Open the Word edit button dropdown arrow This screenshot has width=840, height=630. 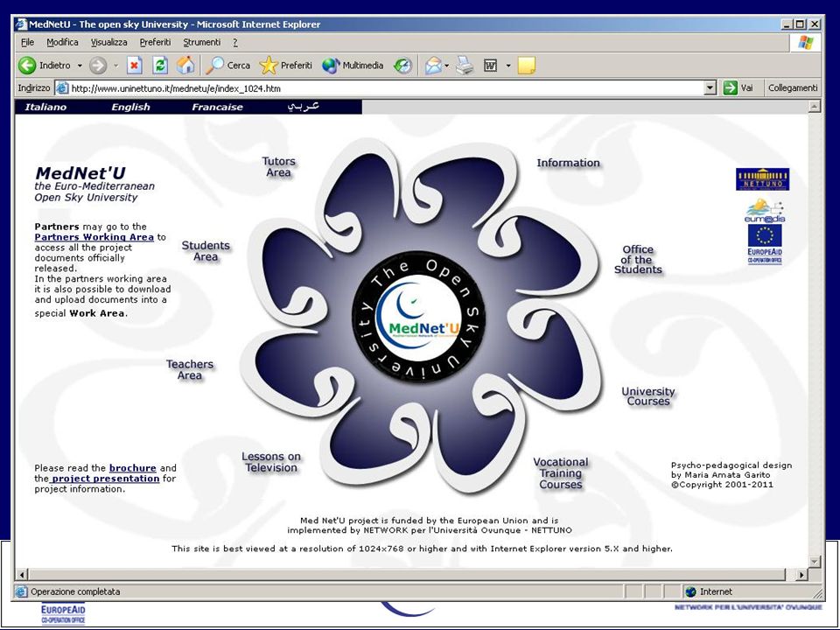(507, 66)
